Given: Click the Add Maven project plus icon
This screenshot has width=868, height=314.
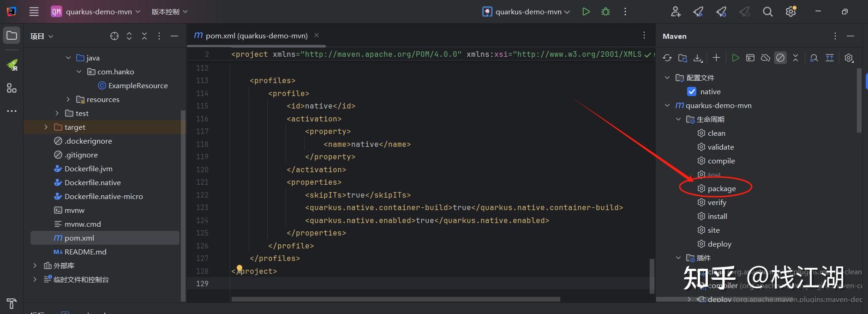Looking at the screenshot, I should [x=716, y=58].
